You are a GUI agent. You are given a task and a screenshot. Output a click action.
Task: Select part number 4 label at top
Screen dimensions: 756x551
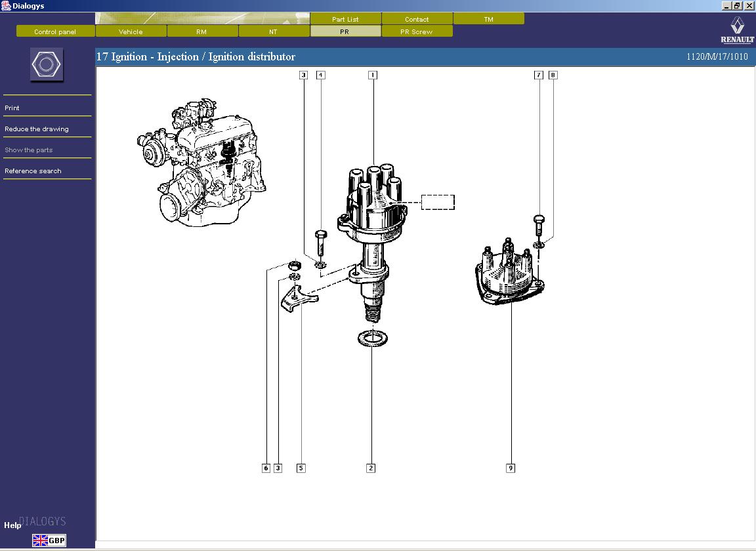click(321, 75)
